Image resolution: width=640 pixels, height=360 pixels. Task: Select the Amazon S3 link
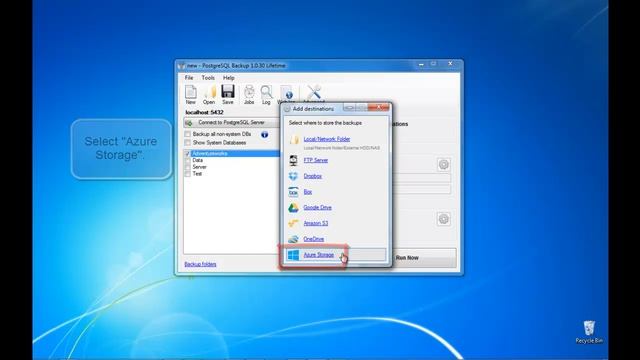click(316, 223)
